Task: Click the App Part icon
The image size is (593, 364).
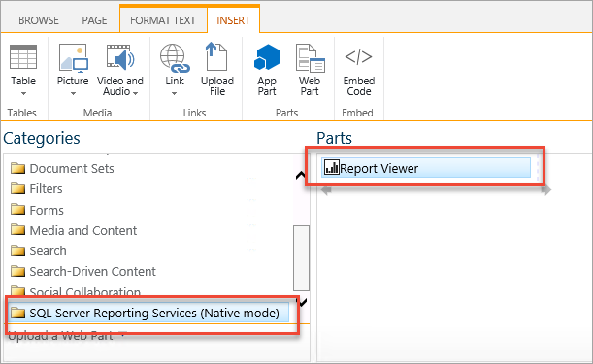Action: (267, 57)
